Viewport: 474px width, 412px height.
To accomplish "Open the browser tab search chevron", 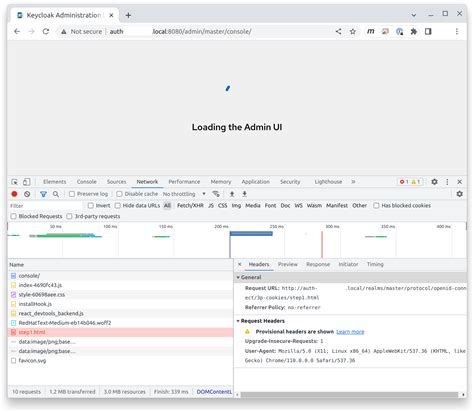I will click(414, 15).
